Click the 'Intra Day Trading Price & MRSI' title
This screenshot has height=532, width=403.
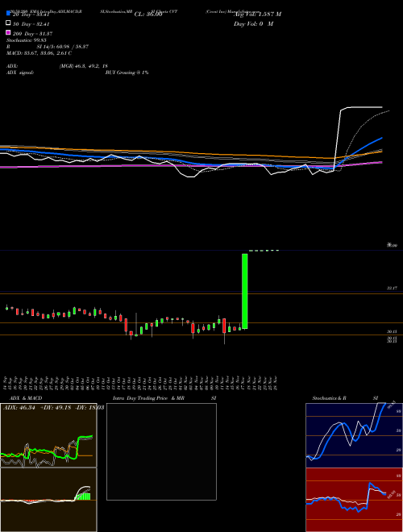[164, 398]
